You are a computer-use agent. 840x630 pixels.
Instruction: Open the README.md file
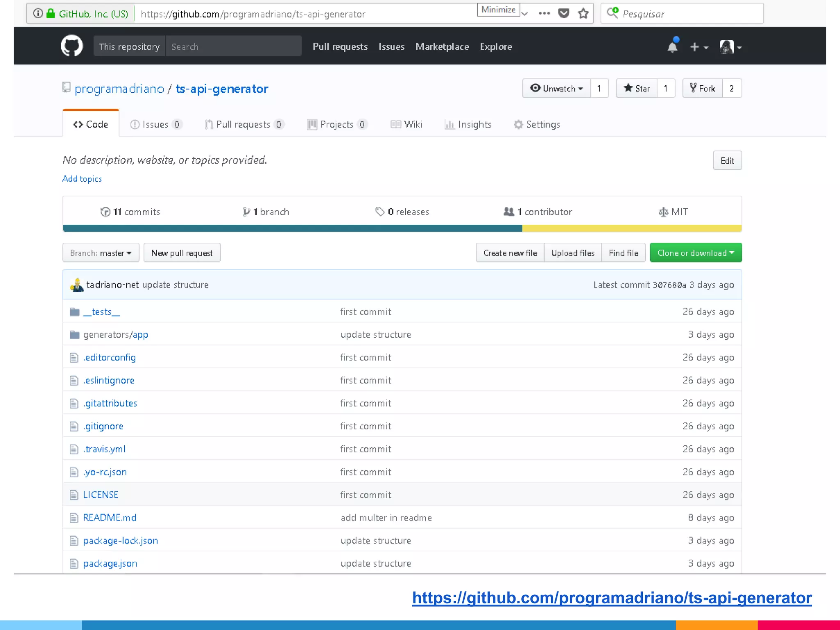(110, 518)
